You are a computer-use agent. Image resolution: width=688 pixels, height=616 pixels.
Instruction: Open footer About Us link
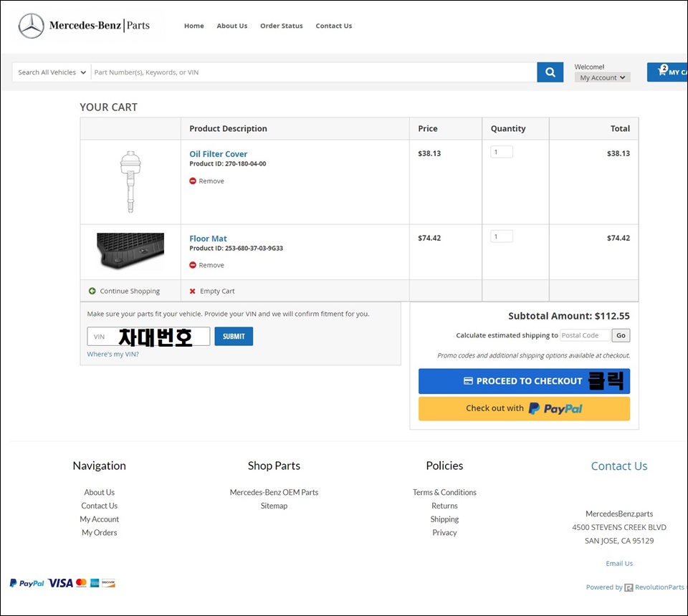point(99,492)
